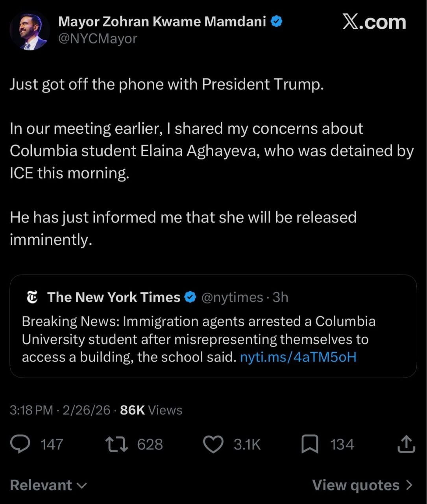
Task: Open the share upload icon
Action: pyautogui.click(x=407, y=444)
